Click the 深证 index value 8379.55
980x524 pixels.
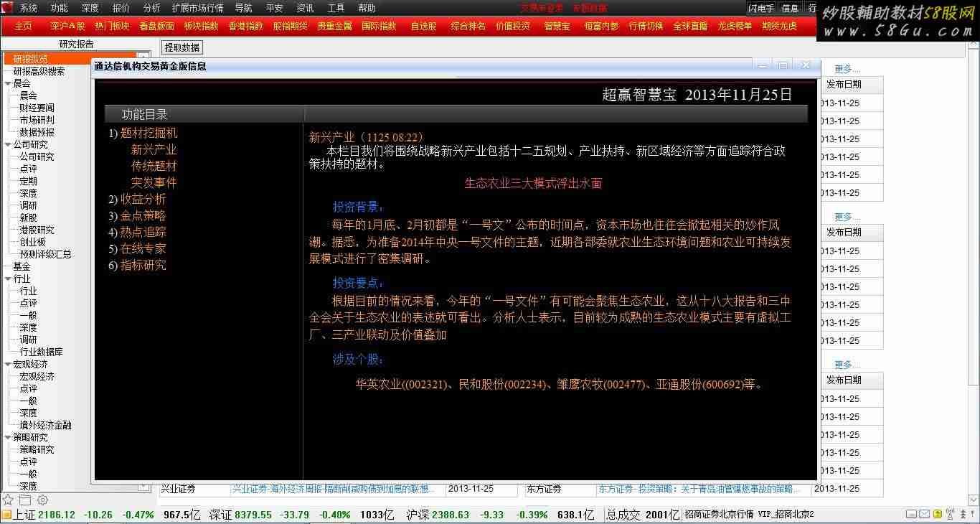pyautogui.click(x=252, y=515)
